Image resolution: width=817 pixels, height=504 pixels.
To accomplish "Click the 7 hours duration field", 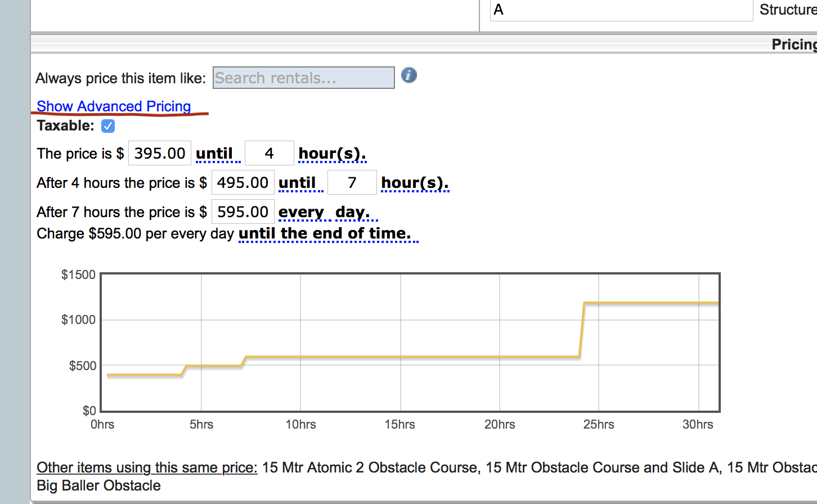I will click(x=352, y=183).
